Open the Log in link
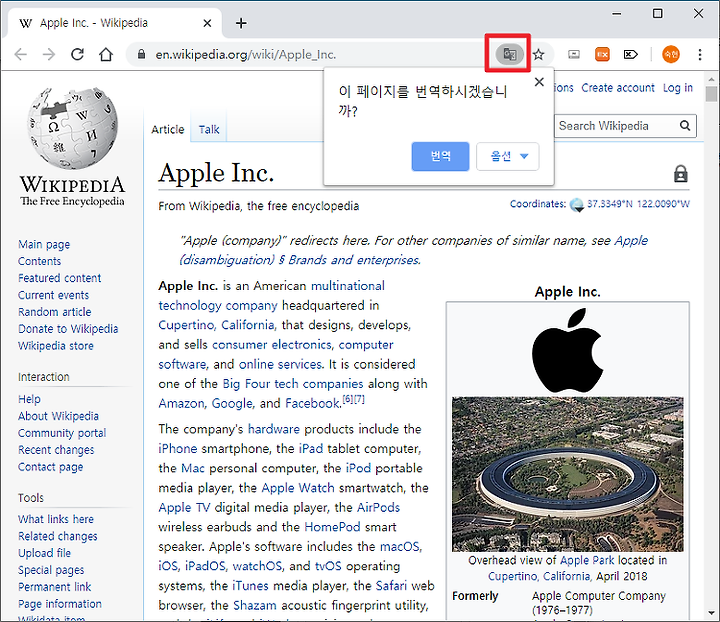 678,88
